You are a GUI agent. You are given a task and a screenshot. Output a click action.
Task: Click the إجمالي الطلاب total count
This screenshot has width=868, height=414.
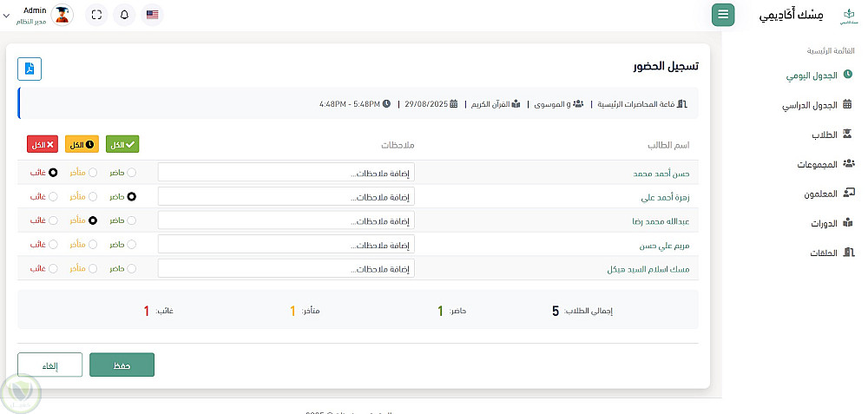click(556, 311)
